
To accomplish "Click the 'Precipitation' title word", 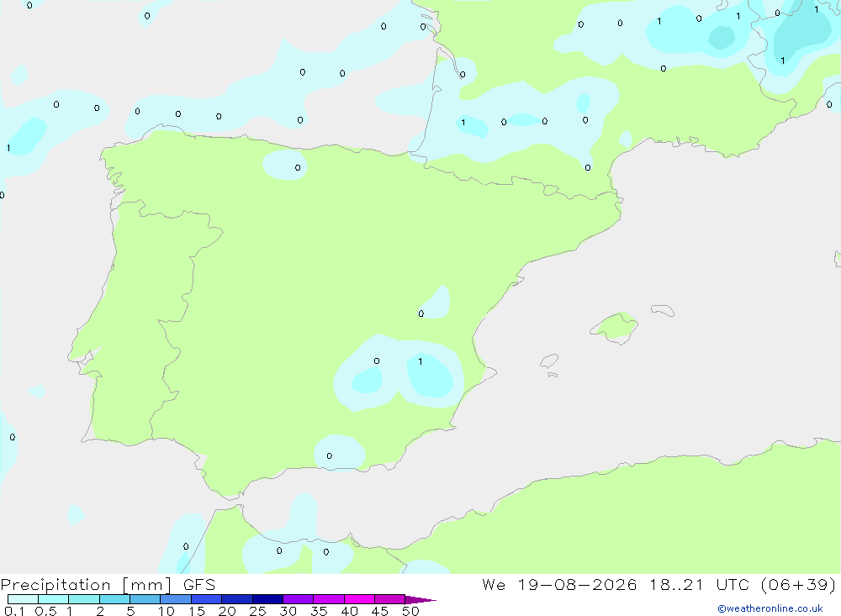I will 56,585.
